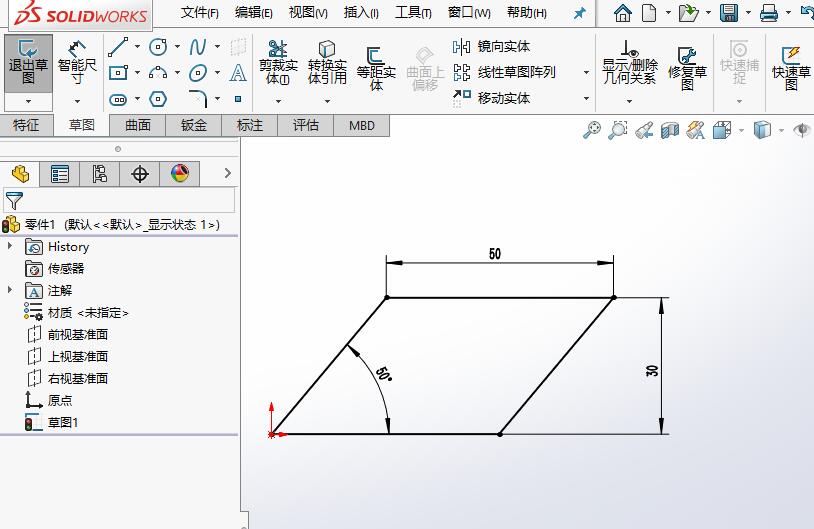This screenshot has width=814, height=529.
Task: Click the Exit Sketch (退出草图) button
Action: pos(29,63)
